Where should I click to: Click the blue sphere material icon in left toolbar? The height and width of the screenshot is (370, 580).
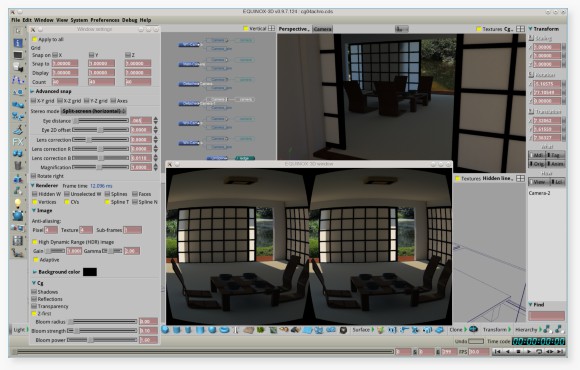(x=17, y=215)
